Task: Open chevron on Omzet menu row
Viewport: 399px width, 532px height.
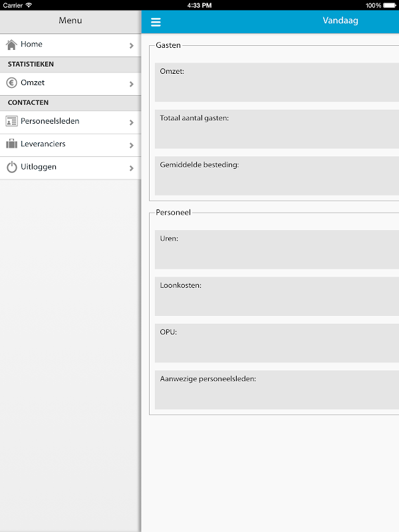Action: (x=132, y=84)
